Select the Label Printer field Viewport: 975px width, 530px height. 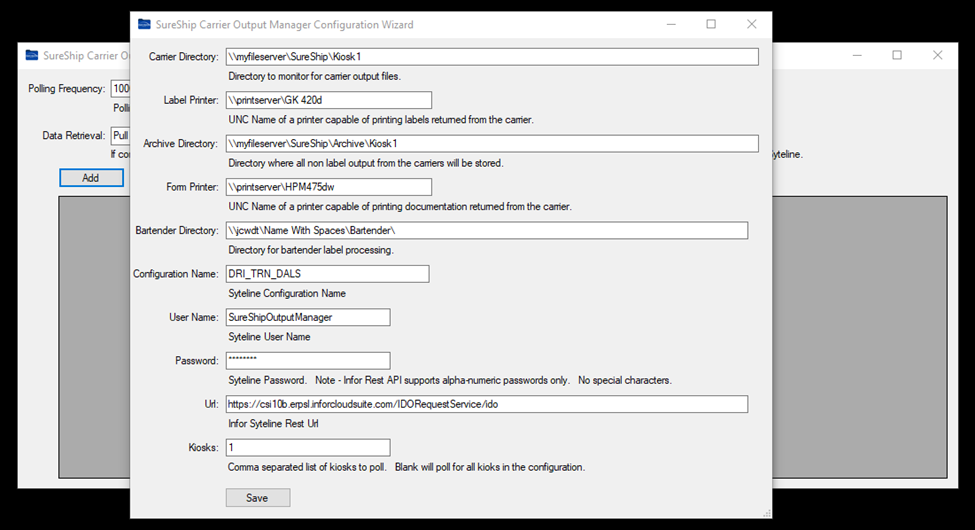[x=328, y=100]
